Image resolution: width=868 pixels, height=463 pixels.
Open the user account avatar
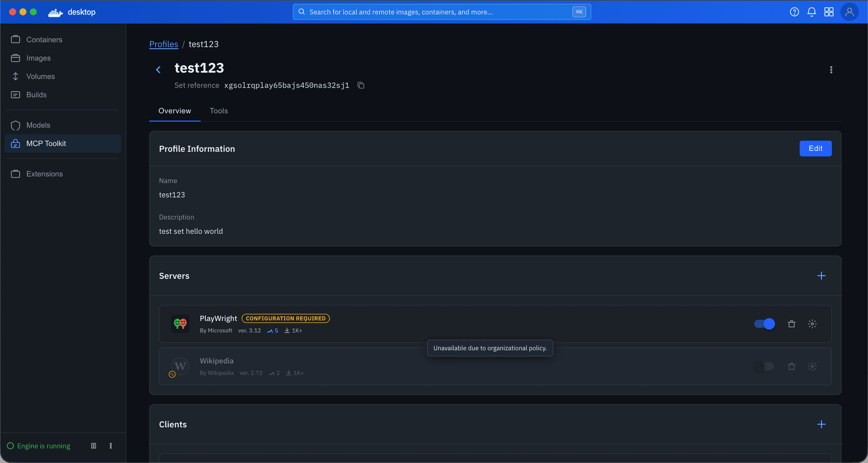click(849, 12)
